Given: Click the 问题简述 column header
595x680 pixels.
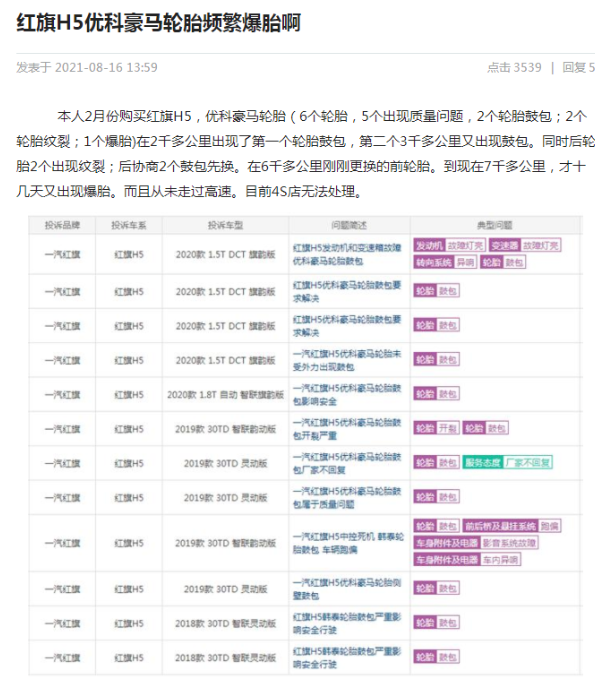Looking at the screenshot, I should (349, 225).
